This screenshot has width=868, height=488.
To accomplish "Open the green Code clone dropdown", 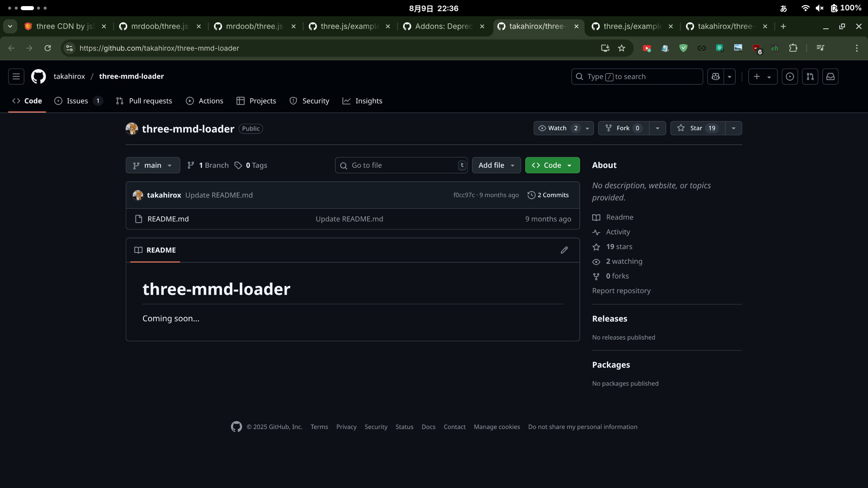I will click(x=552, y=165).
